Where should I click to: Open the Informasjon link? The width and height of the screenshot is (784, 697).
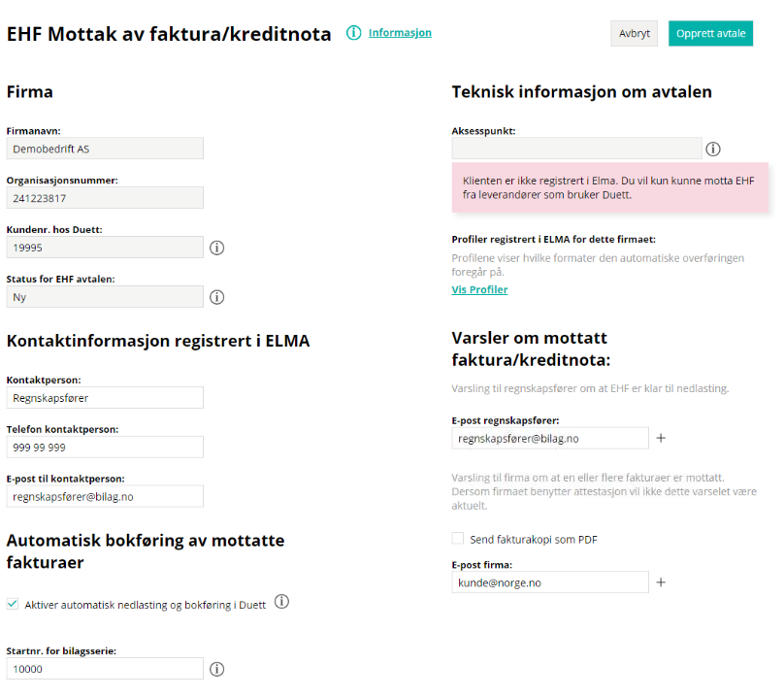400,33
